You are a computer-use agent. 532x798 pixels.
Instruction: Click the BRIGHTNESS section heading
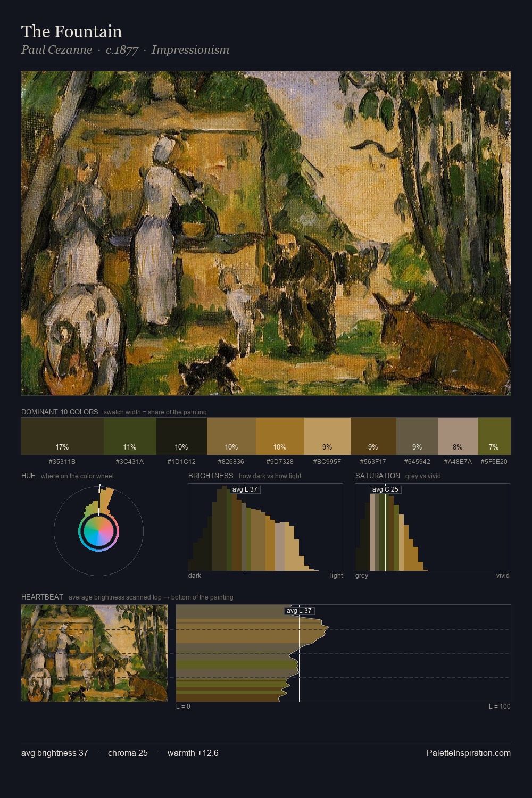(x=211, y=476)
